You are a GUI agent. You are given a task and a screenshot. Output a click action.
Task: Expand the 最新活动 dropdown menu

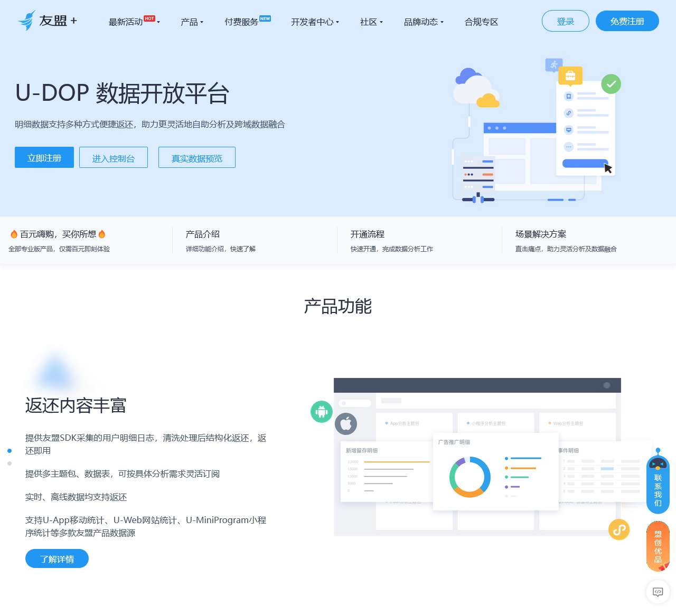134,22
